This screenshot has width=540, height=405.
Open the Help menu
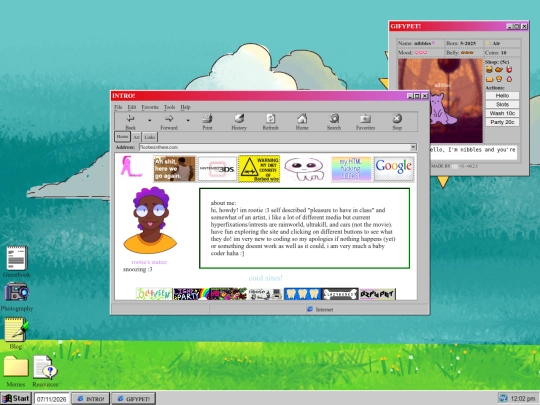[x=185, y=107]
